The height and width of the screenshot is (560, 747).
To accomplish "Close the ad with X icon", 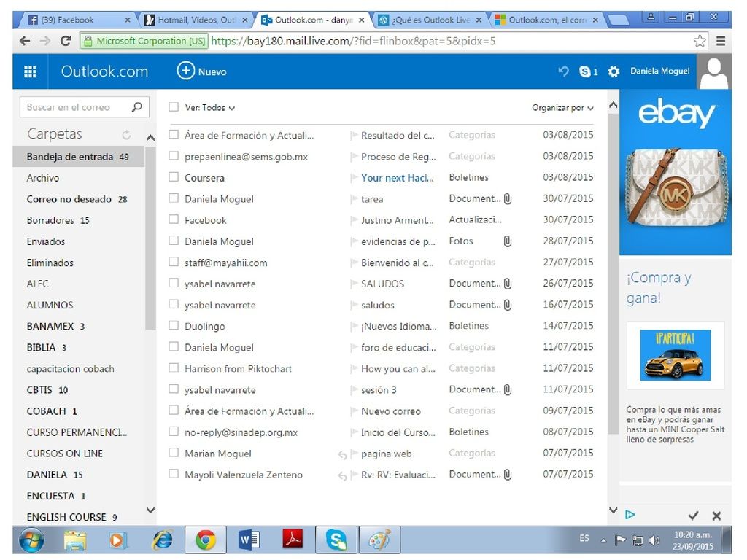I will (x=716, y=516).
